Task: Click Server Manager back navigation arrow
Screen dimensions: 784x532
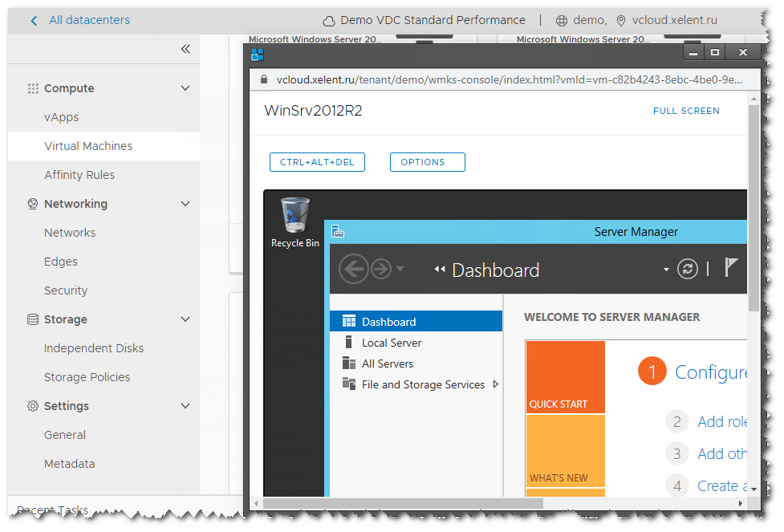Action: pos(354,269)
